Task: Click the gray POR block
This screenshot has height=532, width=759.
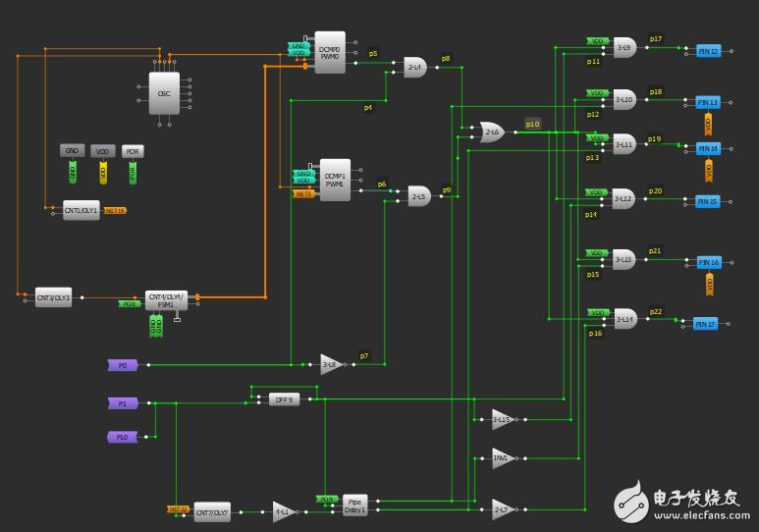Action: (x=132, y=151)
